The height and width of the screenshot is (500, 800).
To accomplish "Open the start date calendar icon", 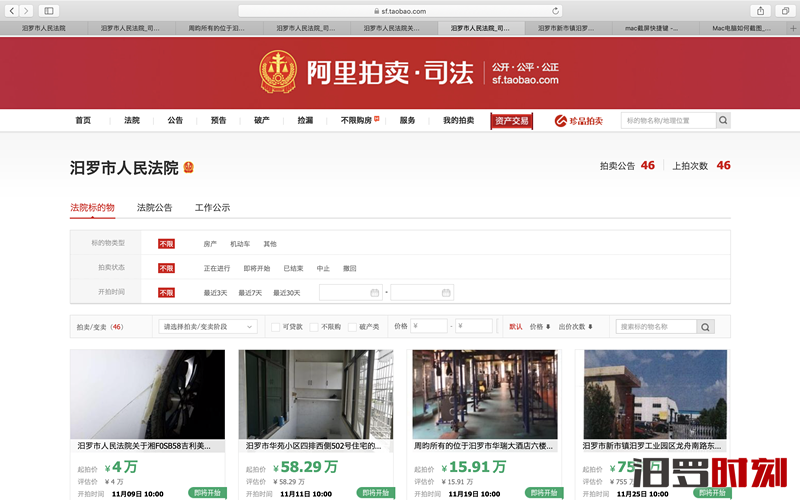I will point(374,293).
